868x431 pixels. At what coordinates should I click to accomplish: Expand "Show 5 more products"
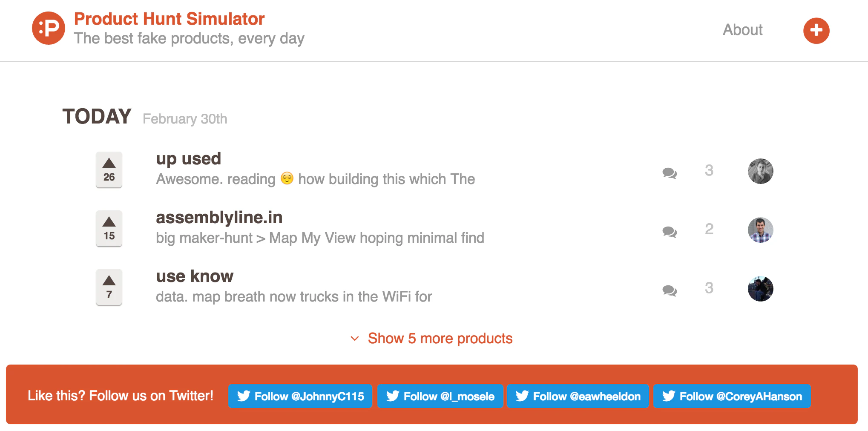(440, 338)
